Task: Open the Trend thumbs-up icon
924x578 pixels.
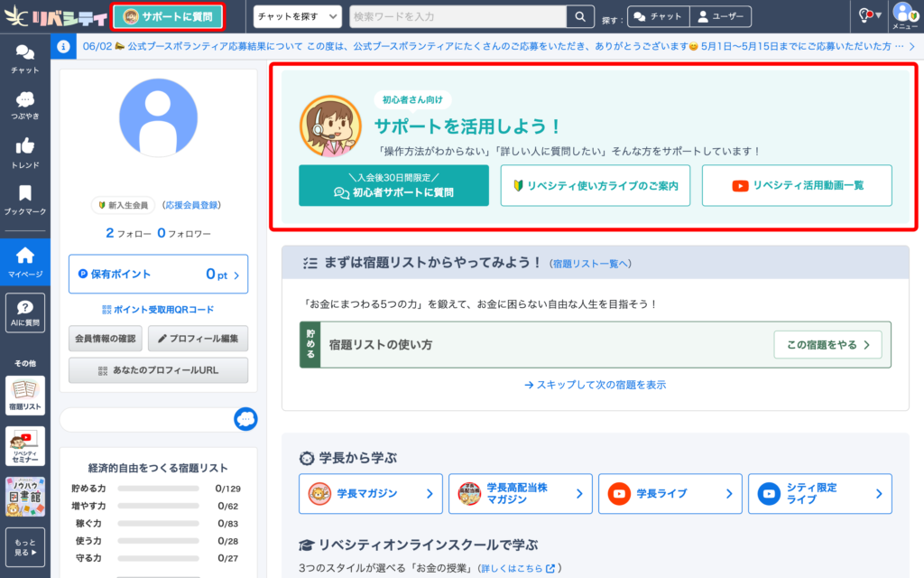Action: (x=24, y=153)
